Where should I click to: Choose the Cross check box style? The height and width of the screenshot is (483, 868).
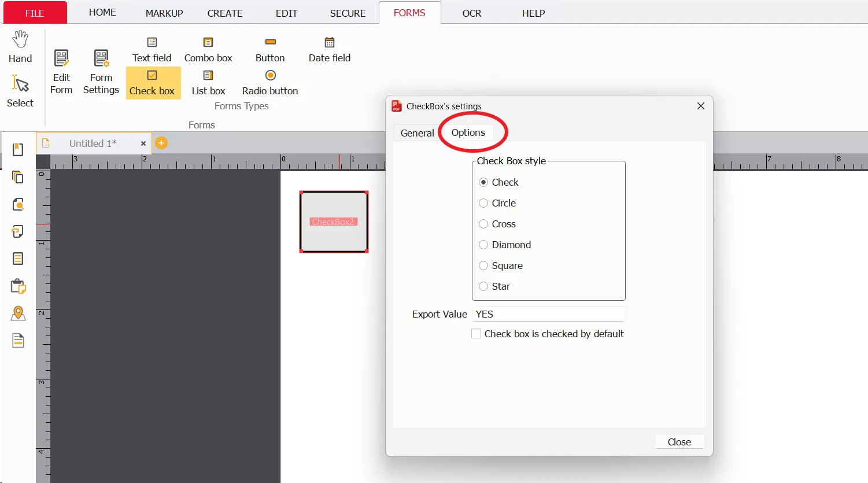click(x=483, y=224)
